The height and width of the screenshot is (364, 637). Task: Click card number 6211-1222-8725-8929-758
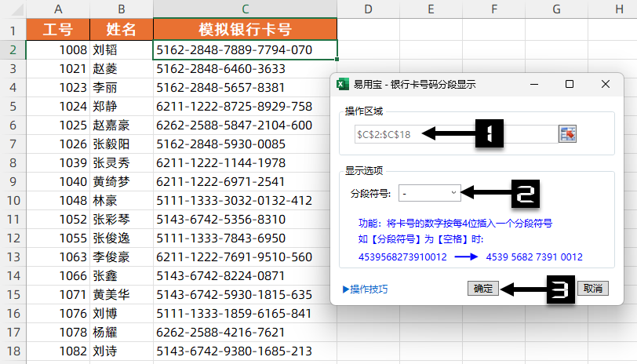click(x=245, y=106)
